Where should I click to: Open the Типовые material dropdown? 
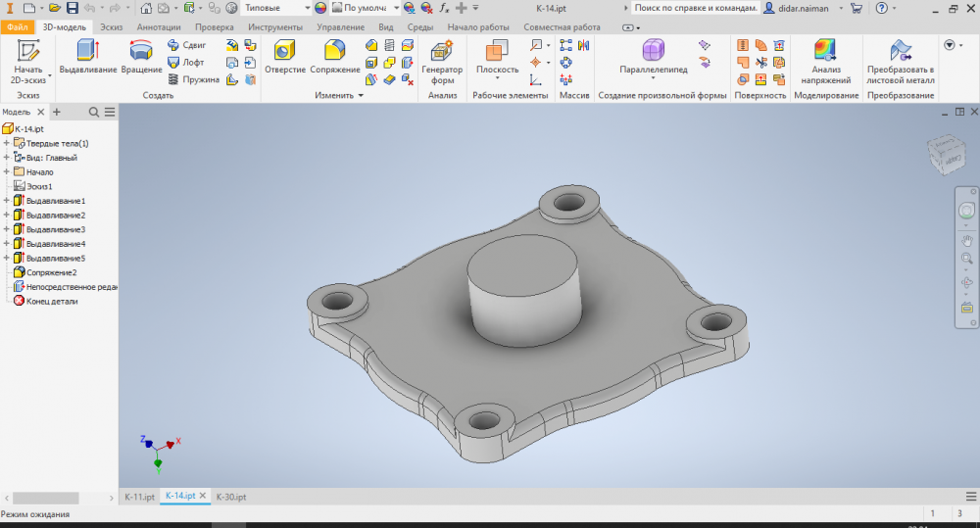(306, 8)
